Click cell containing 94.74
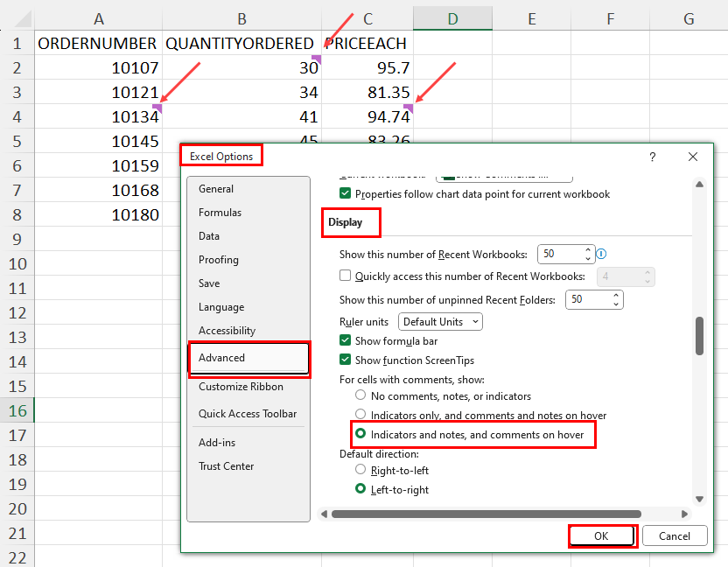Screen dimensions: 728x567 [367, 116]
